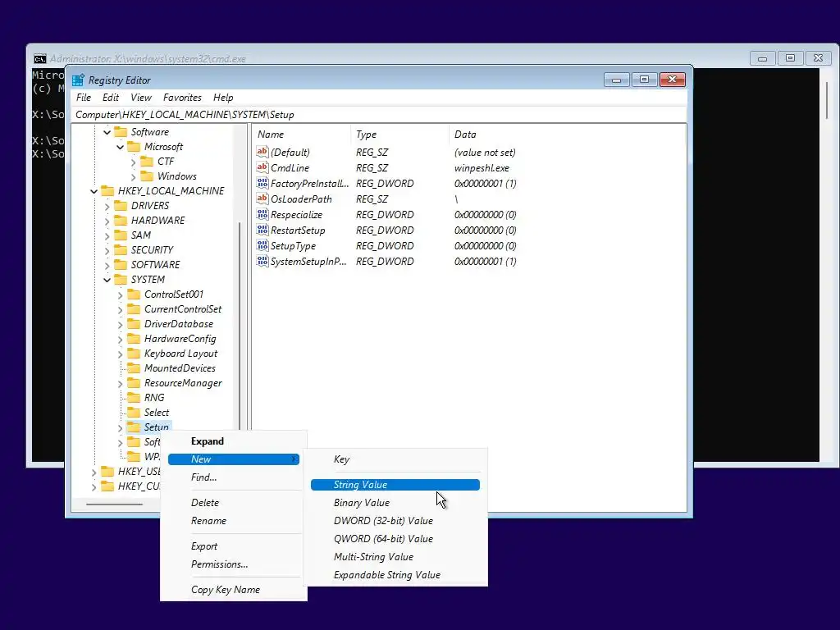
Task: Click the RNG folder icon
Action: (x=134, y=398)
